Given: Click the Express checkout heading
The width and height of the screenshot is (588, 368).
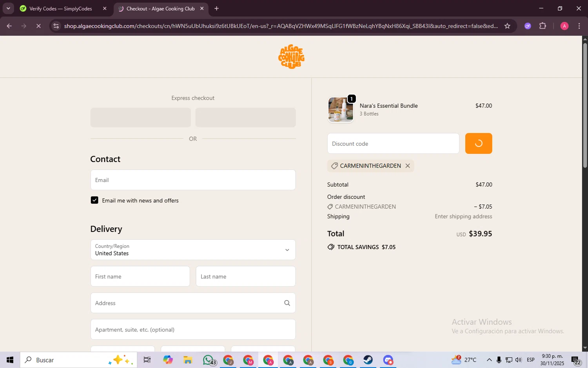Looking at the screenshot, I should (193, 98).
